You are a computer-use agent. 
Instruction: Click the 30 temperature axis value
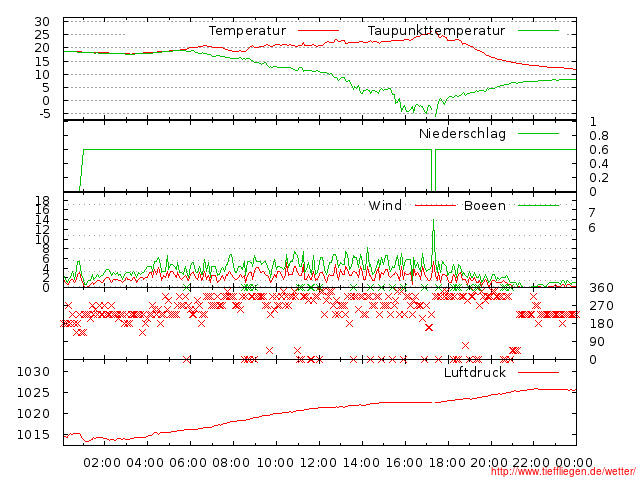tap(42, 22)
